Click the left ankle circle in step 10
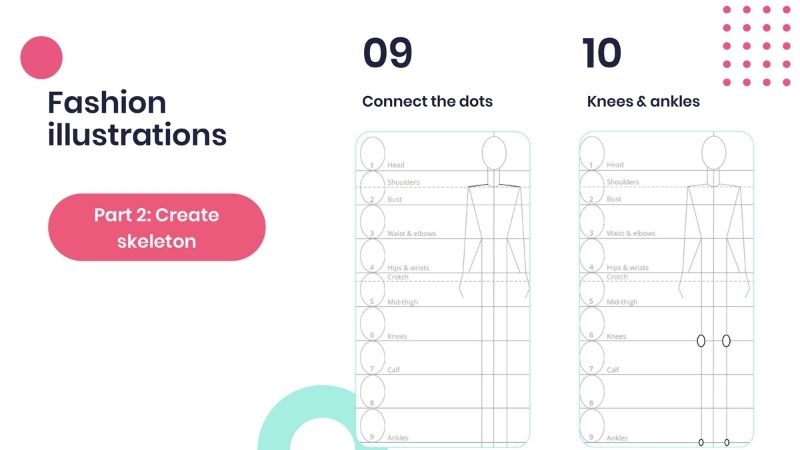This screenshot has height=450, width=800. (x=701, y=441)
